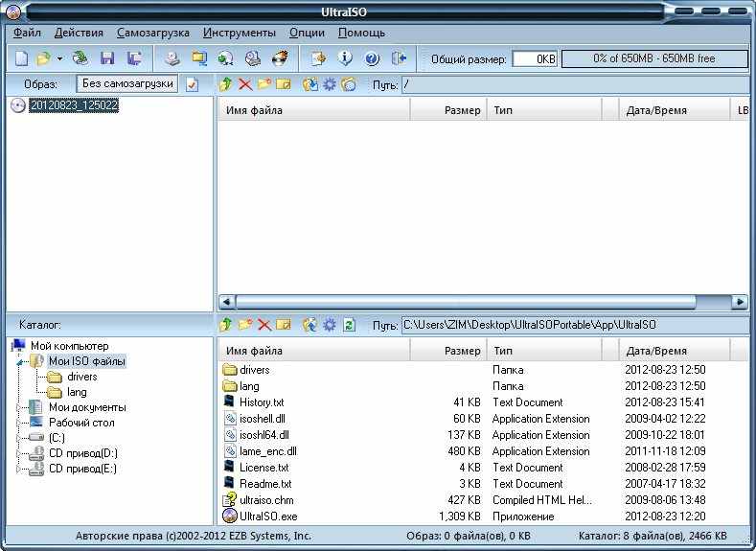Expand the 'CD привод(D:)' node

coord(19,453)
